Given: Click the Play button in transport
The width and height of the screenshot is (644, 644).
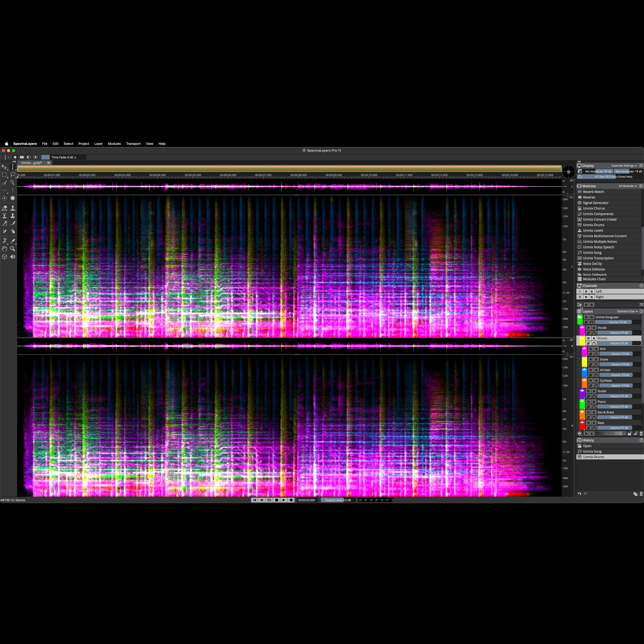Looking at the screenshot, I should (284, 500).
